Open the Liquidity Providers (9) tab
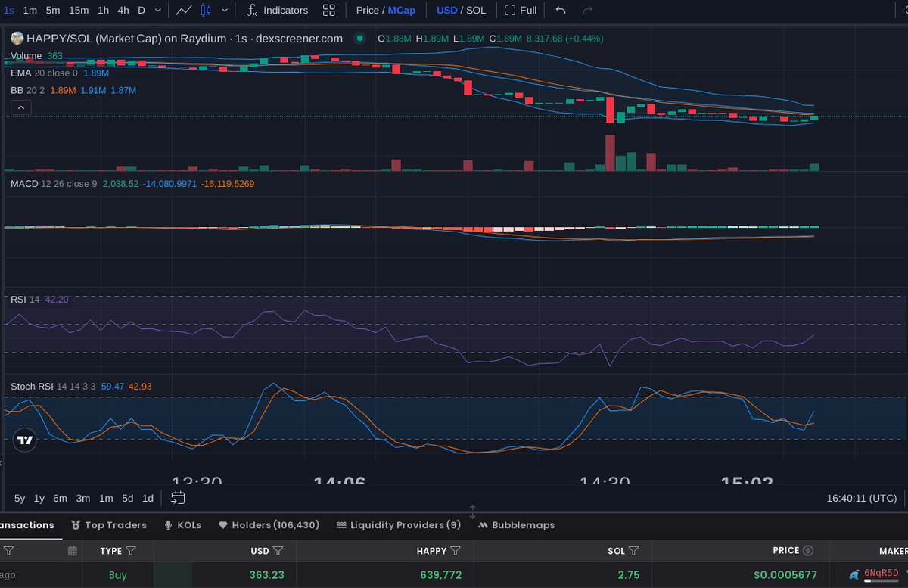 (399, 525)
